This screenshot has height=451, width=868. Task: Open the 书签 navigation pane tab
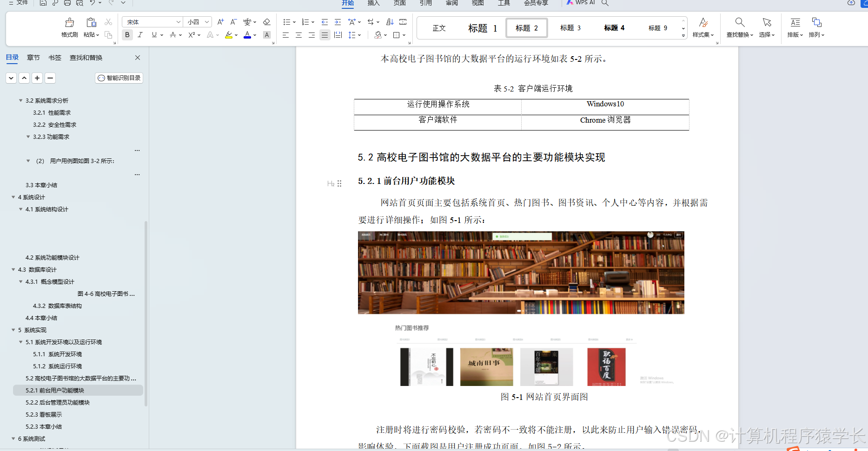click(55, 58)
